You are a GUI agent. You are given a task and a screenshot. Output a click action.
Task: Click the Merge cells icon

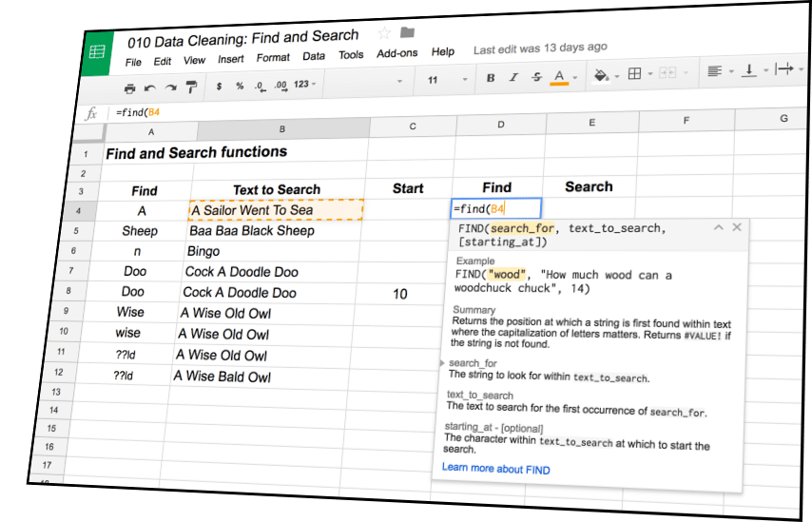click(667, 73)
